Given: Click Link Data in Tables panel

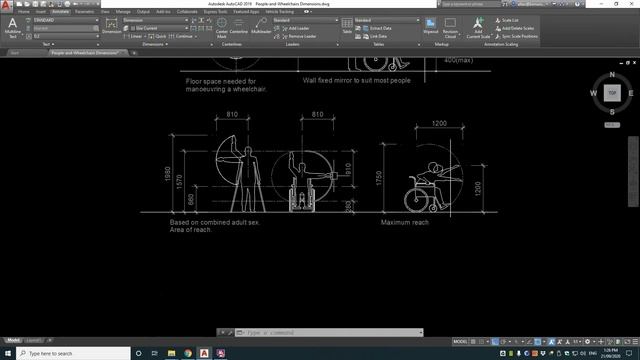Looking at the screenshot, I should click(x=375, y=36).
